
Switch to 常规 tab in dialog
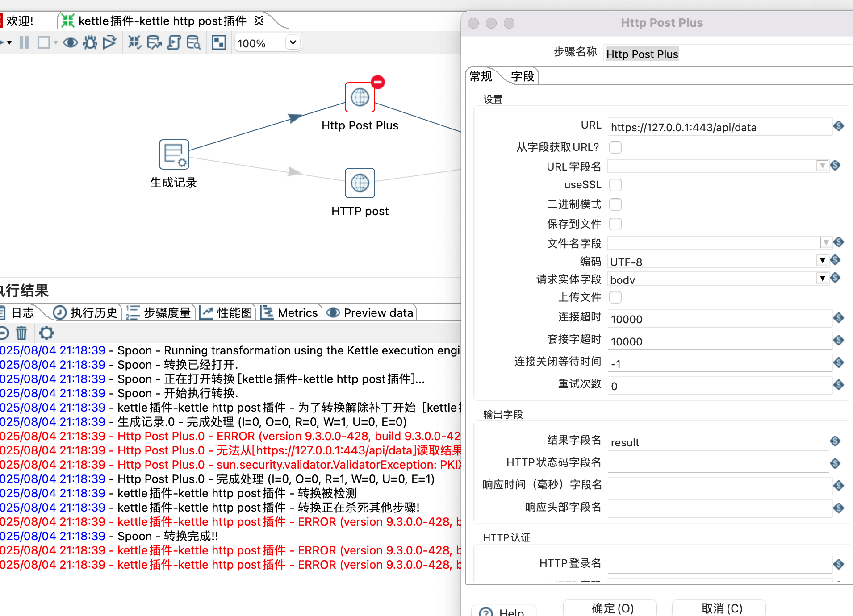pyautogui.click(x=481, y=76)
